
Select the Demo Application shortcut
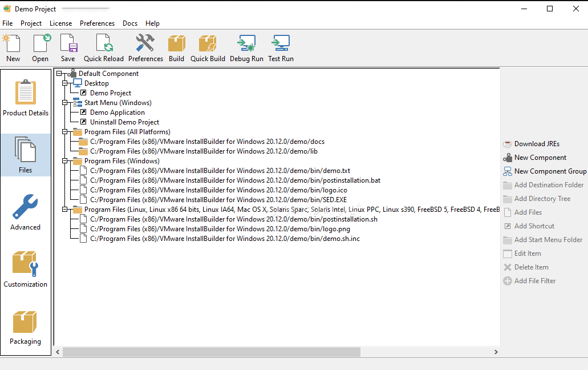click(117, 112)
